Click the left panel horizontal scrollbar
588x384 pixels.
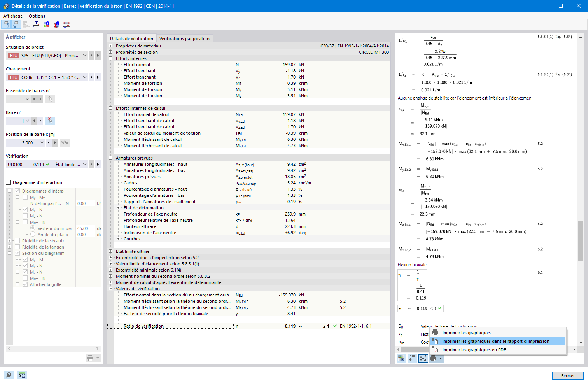tap(53, 349)
